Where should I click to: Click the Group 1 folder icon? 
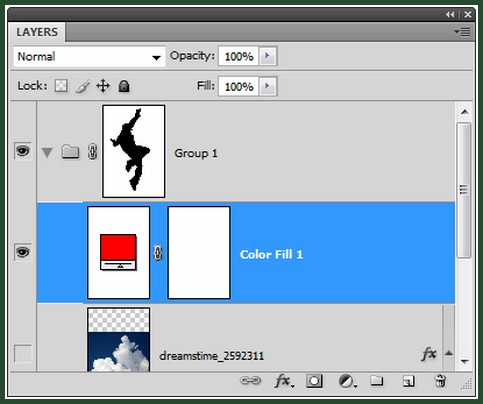tap(70, 152)
